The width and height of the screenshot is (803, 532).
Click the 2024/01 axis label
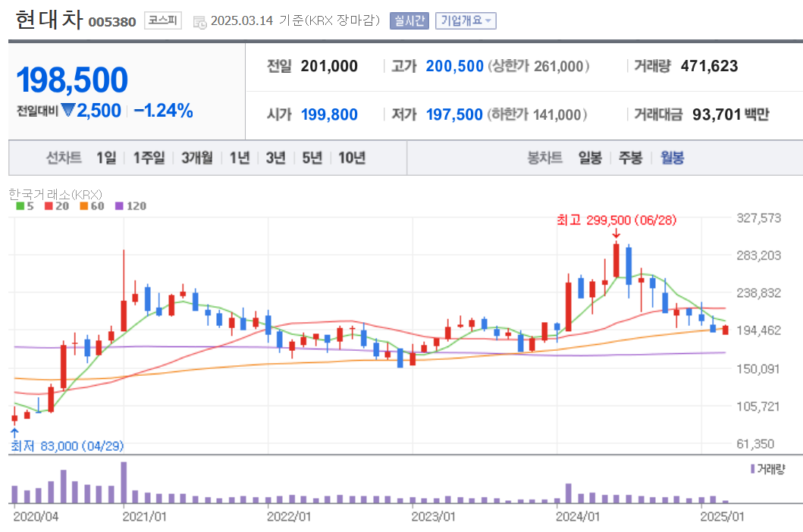578,516
